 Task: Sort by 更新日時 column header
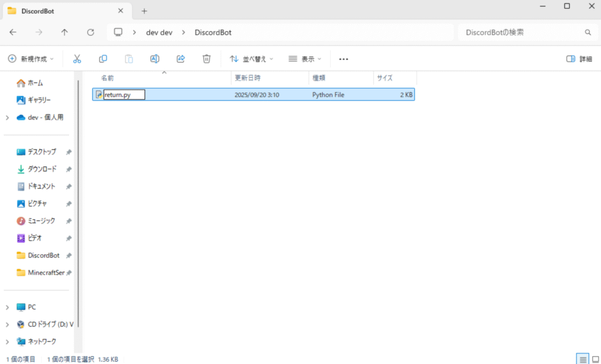[248, 77]
